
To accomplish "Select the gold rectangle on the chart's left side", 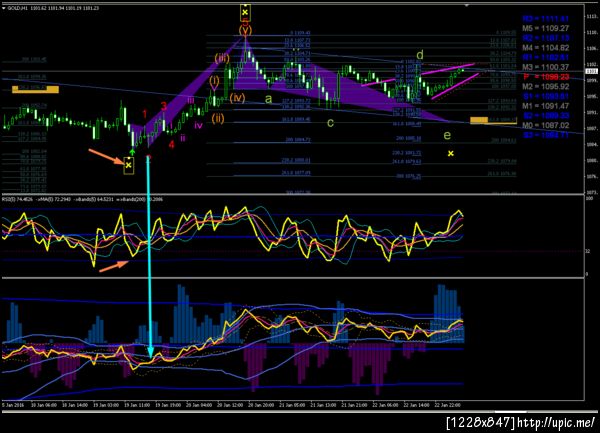I will coord(35,90).
